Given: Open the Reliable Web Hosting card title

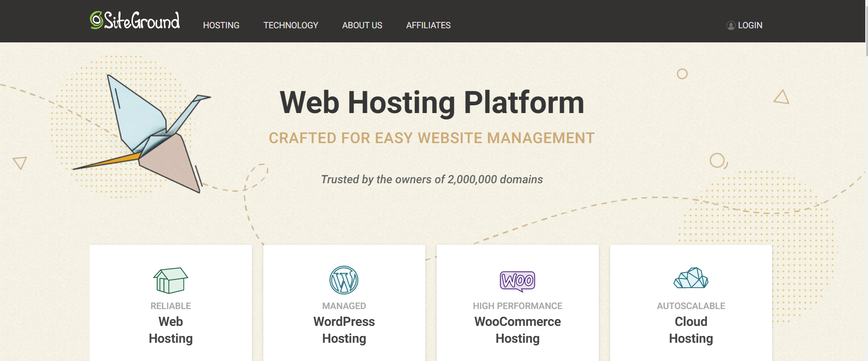Looking at the screenshot, I should (x=171, y=330).
